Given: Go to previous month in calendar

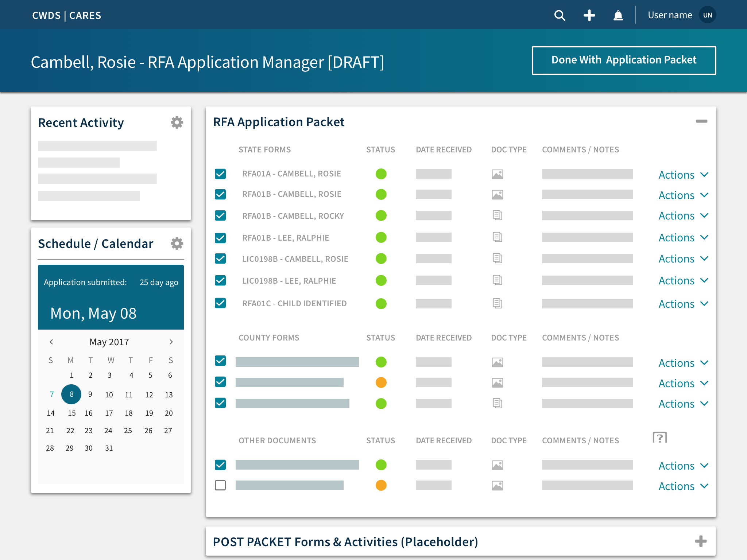Looking at the screenshot, I should tap(51, 342).
